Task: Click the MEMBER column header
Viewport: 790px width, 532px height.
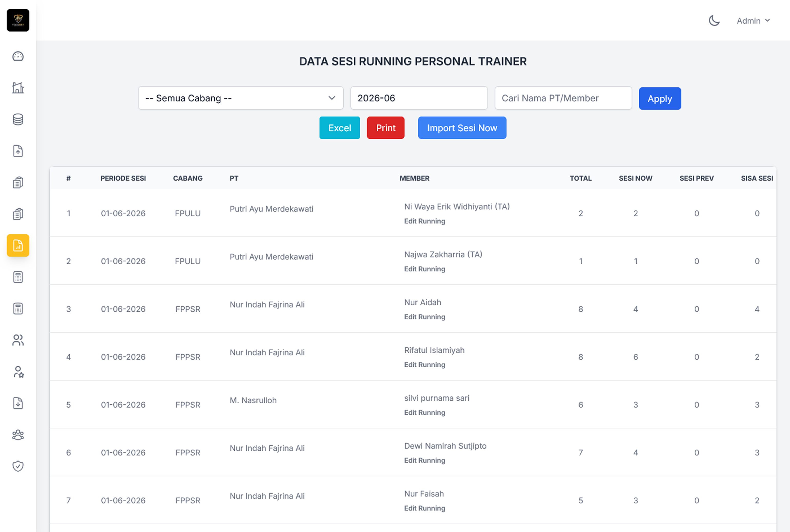Action: click(414, 178)
